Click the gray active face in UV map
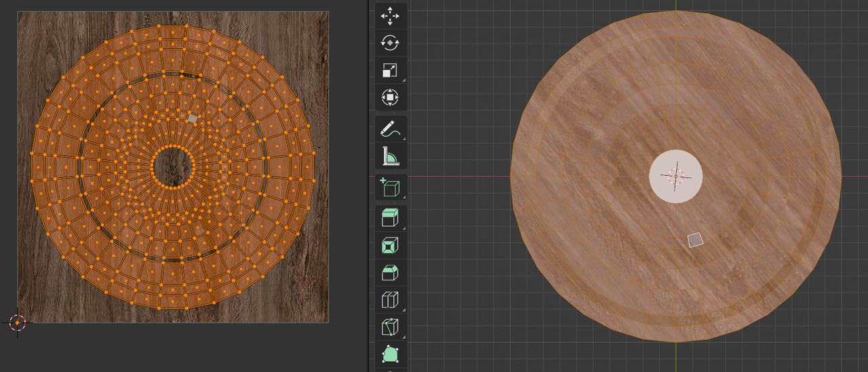 pos(193,118)
